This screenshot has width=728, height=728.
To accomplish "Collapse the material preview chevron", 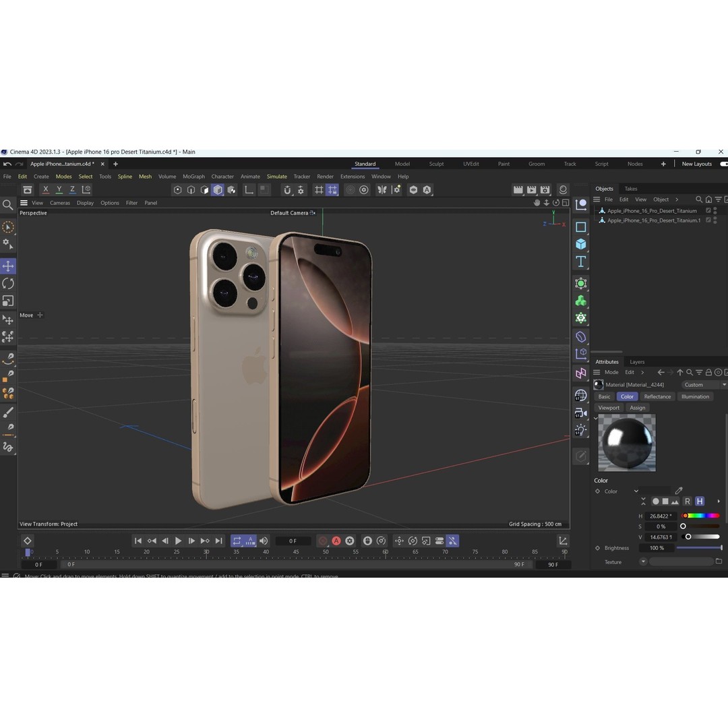I will pos(596,419).
